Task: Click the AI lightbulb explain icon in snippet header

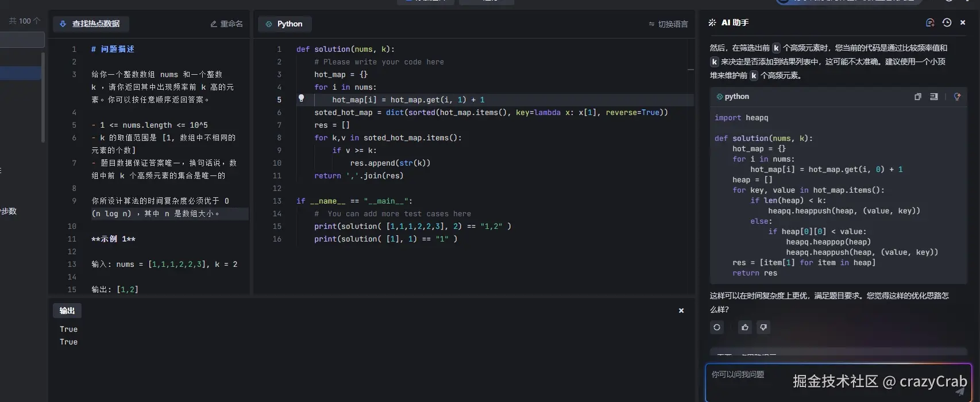Action: click(x=957, y=97)
